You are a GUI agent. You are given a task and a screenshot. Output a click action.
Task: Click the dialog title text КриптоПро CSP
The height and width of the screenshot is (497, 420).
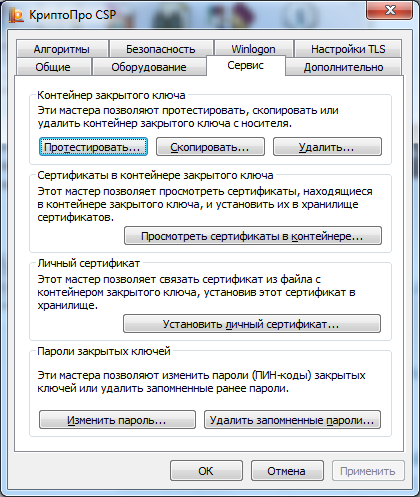click(72, 15)
